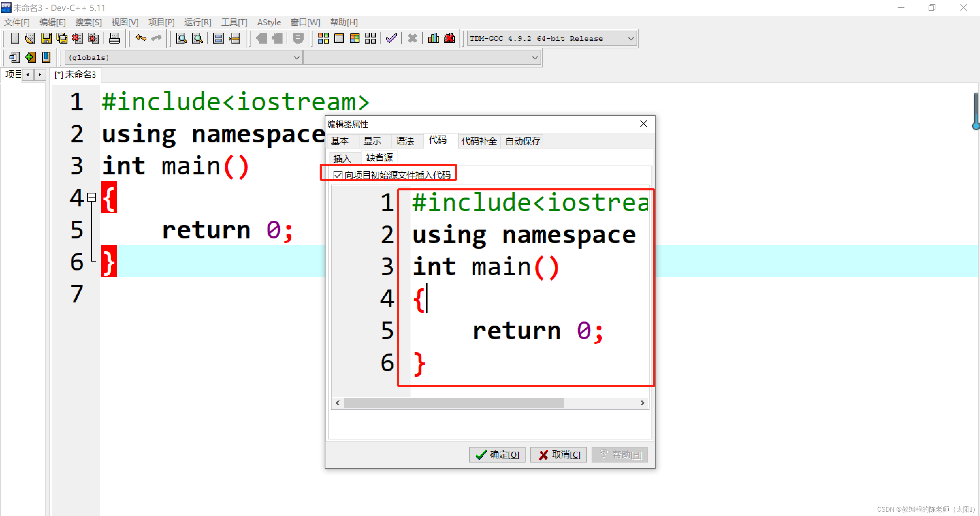Click the insert/new project second-row toolbar icon
The image size is (980, 516).
point(15,58)
